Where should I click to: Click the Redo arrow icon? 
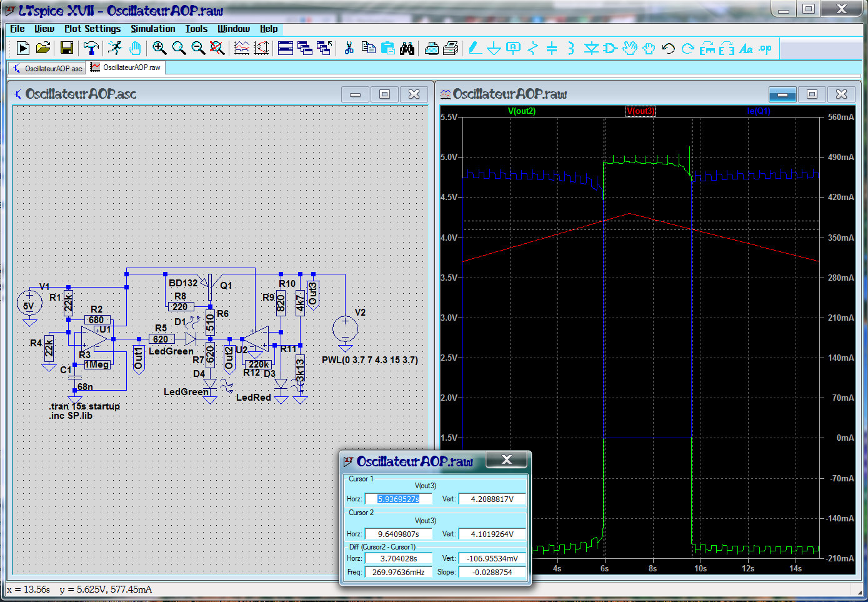pyautogui.click(x=687, y=48)
